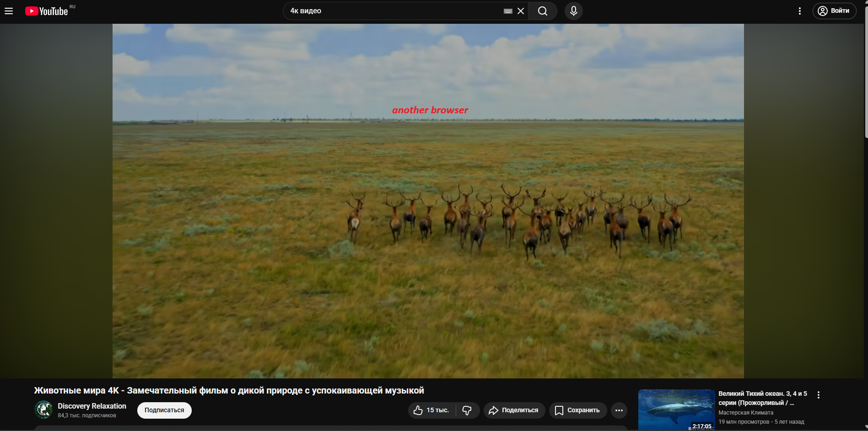868x431 pixels.
Task: Subscribe with the Подписаться button
Action: pos(164,410)
